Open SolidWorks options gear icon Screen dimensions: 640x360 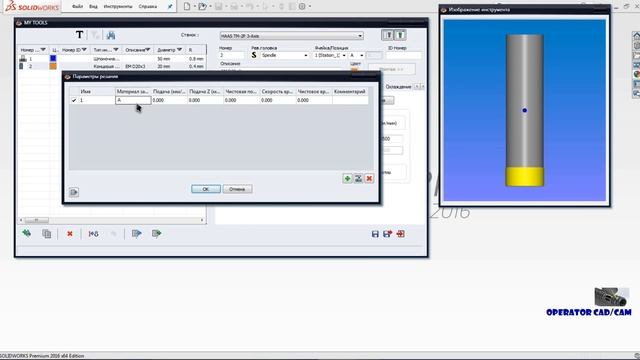coord(302,6)
